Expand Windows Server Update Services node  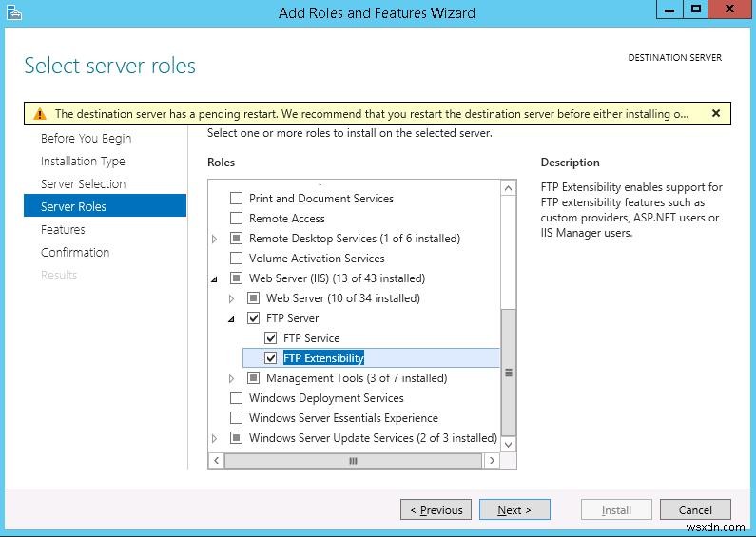pos(215,438)
